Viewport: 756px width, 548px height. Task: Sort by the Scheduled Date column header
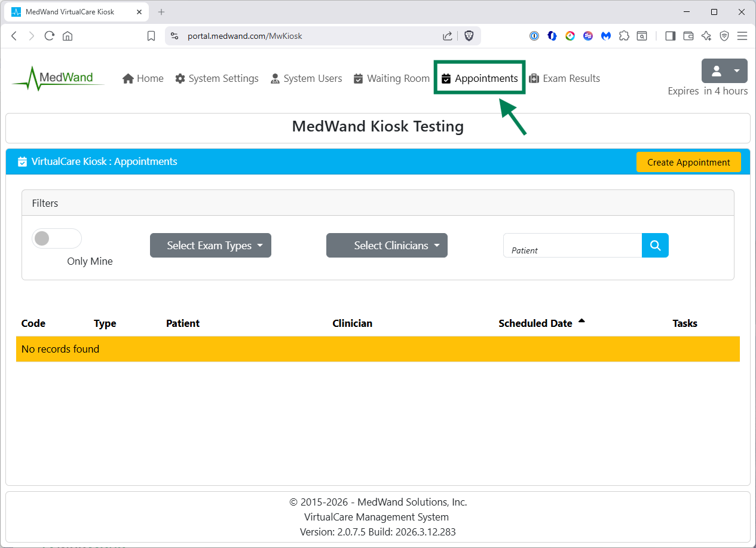tap(535, 323)
